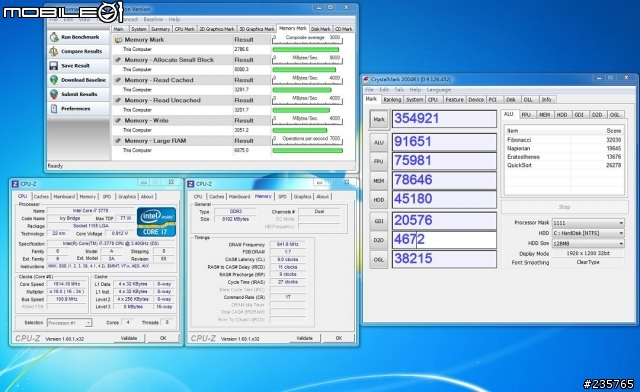Open the Processor #1 Selection dropdown in CPU-Z
The height and width of the screenshot is (392, 640).
(69, 323)
